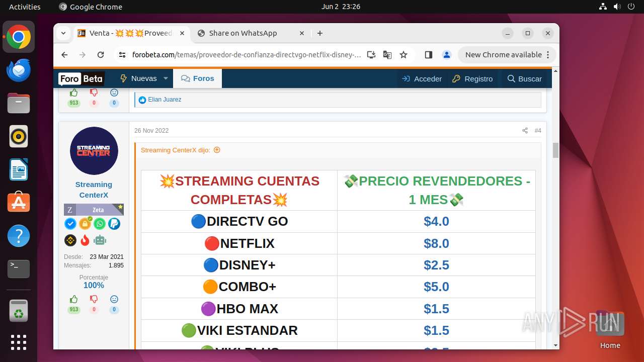644x362 pixels.
Task: Click the 100% Porcentaje value
Action: point(94,286)
